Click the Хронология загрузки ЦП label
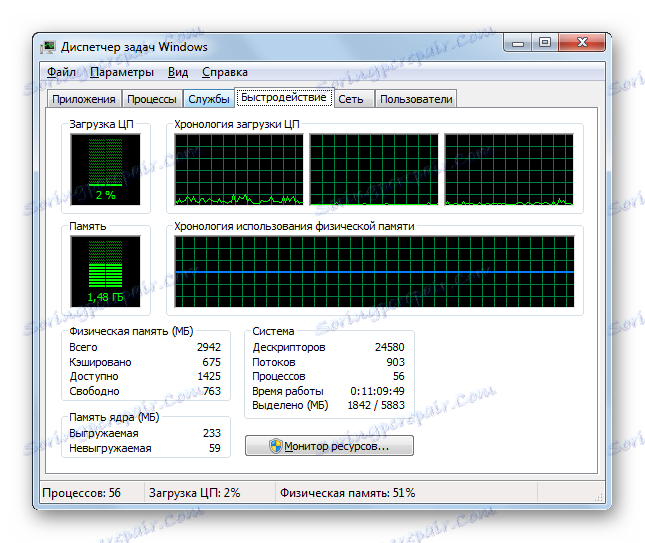645x543 pixels. click(237, 125)
